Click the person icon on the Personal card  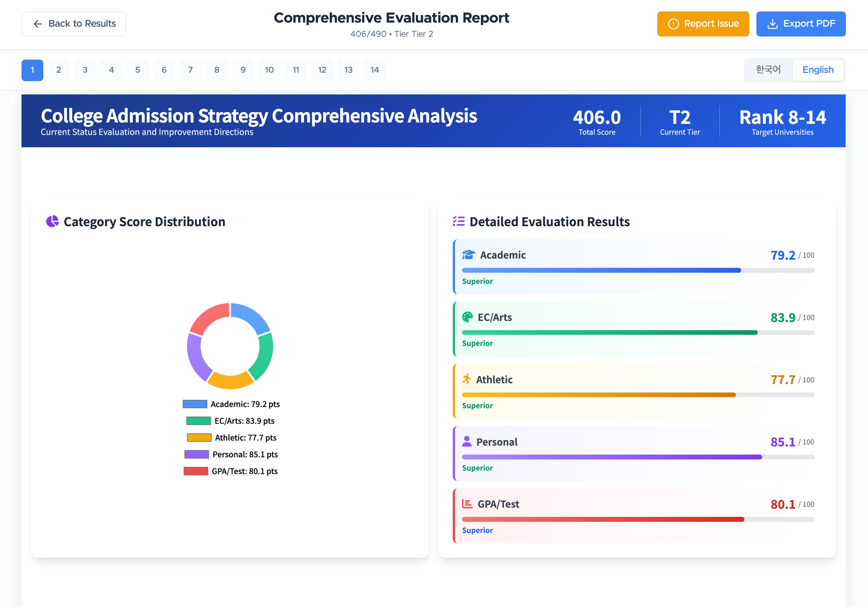click(468, 442)
